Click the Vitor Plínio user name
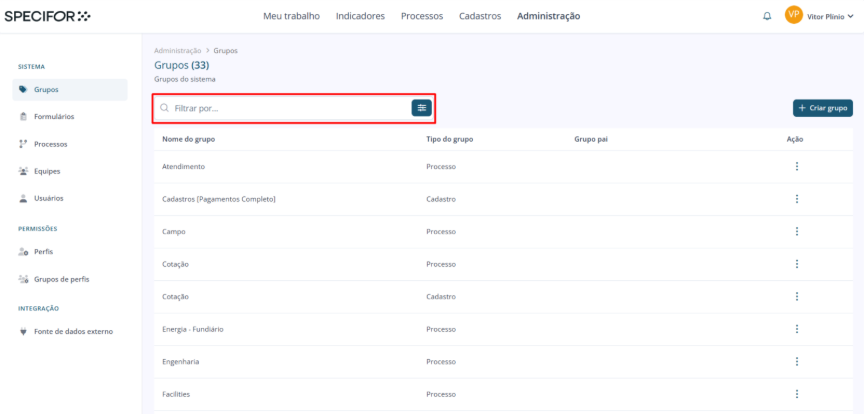Viewport: 864px width, 414px height. click(x=825, y=17)
